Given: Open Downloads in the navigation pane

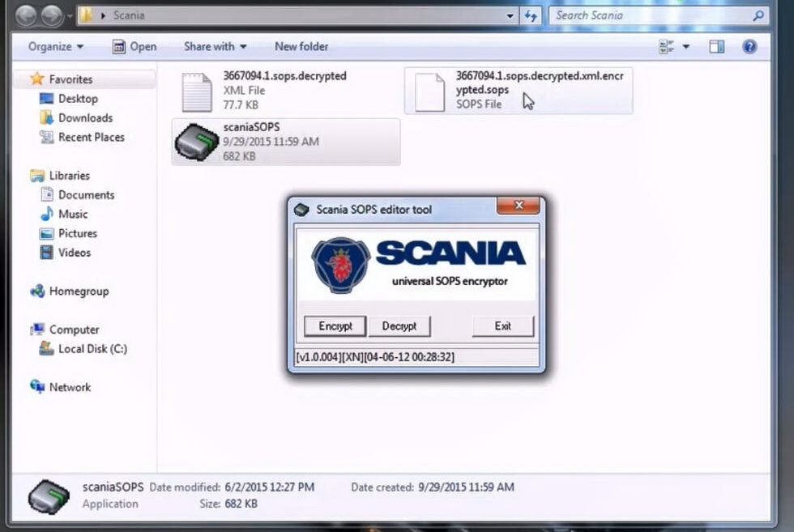Looking at the screenshot, I should [x=86, y=118].
